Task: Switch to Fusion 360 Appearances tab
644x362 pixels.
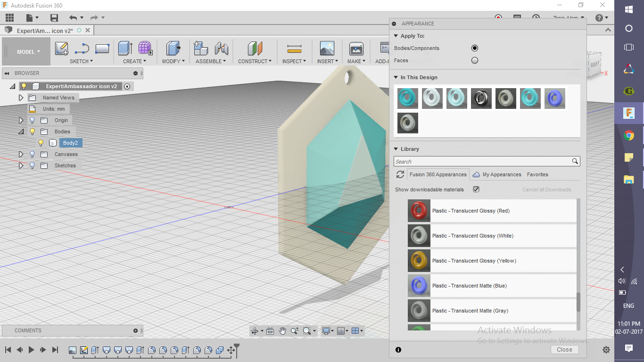Action: [x=438, y=174]
